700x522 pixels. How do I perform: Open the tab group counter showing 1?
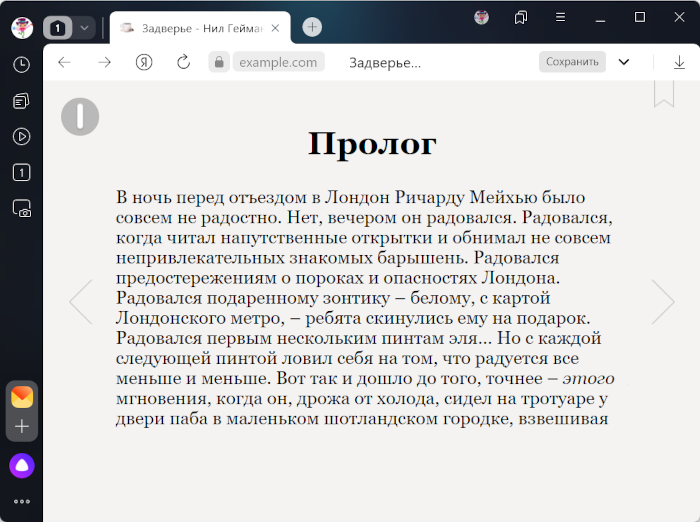coord(58,28)
